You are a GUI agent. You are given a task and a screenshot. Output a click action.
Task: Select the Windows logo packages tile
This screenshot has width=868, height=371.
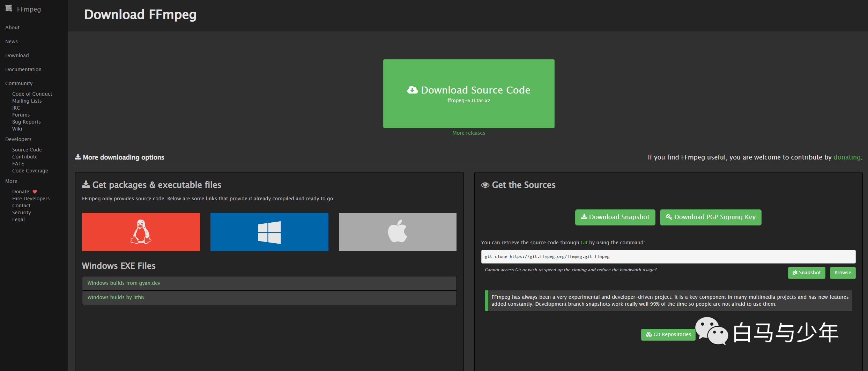(x=269, y=232)
